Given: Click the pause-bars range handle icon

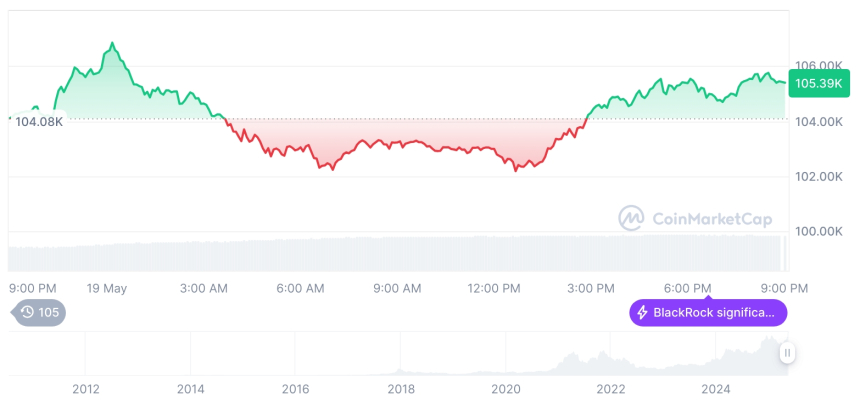Looking at the screenshot, I should [787, 352].
